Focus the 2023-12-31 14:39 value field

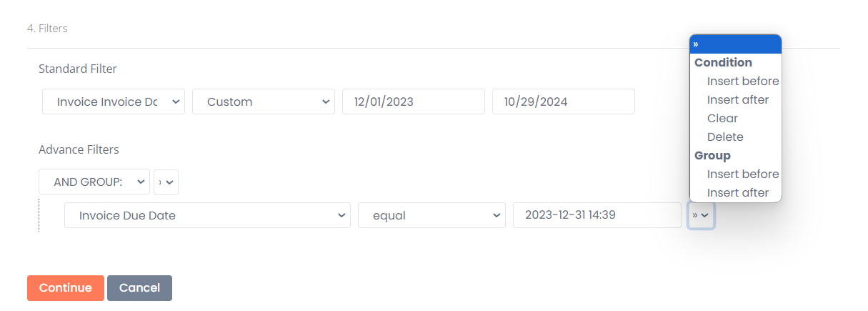click(x=597, y=215)
